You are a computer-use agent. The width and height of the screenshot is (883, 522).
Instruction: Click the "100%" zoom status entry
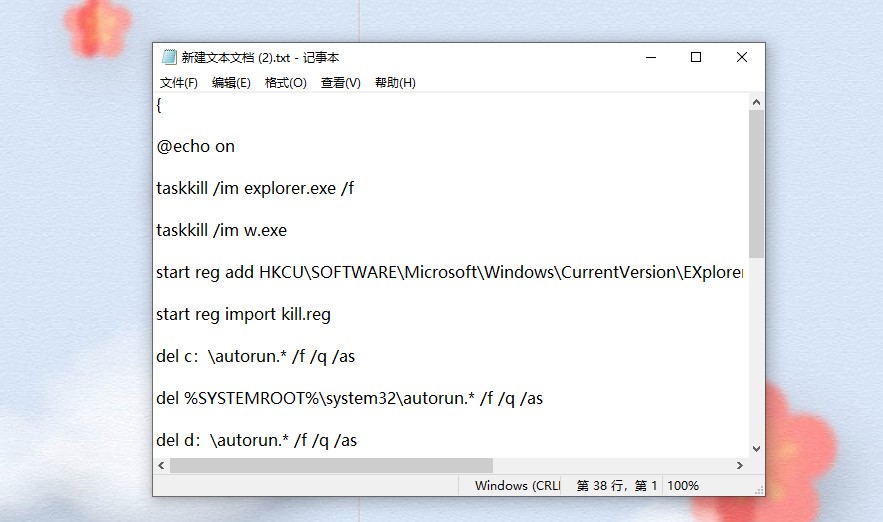click(x=683, y=485)
